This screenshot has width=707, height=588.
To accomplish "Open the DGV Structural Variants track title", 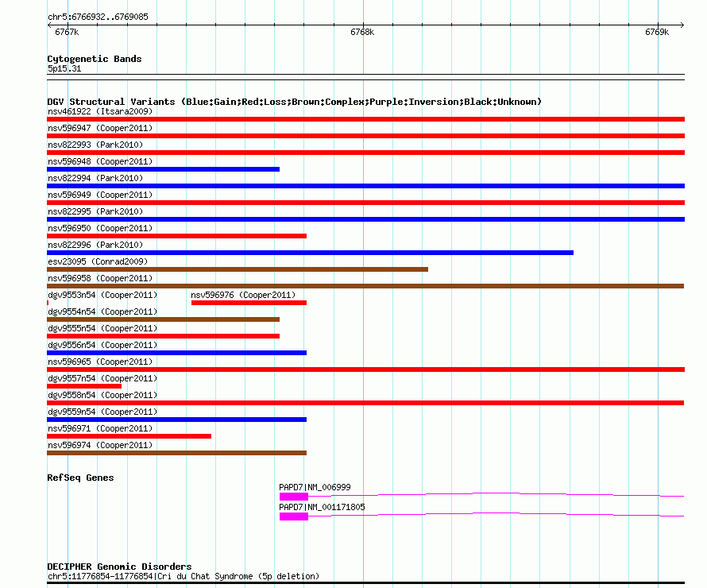I will [x=295, y=102].
